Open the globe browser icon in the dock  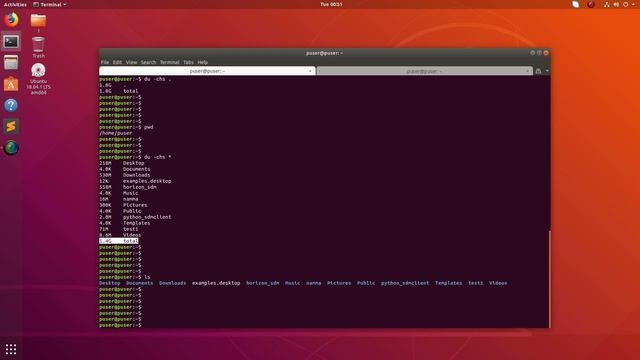11,148
